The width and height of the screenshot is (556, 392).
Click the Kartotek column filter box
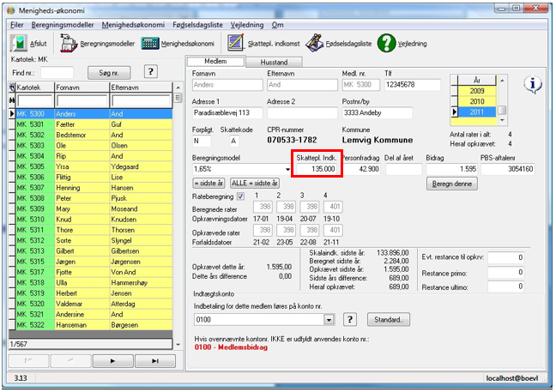point(34,100)
